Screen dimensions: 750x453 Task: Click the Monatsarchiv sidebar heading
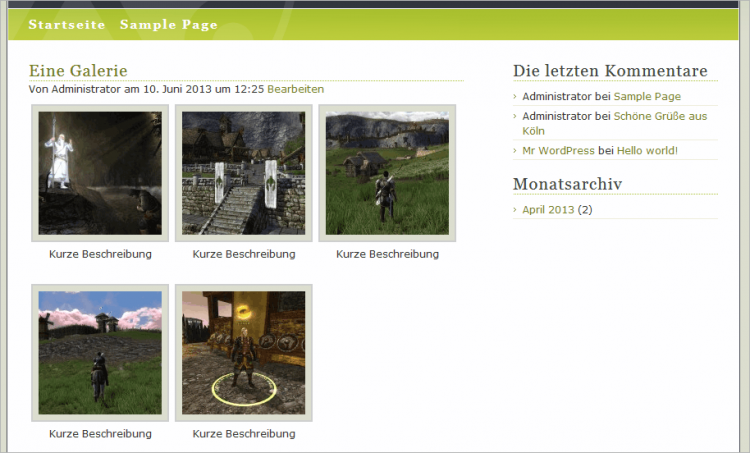point(567,184)
